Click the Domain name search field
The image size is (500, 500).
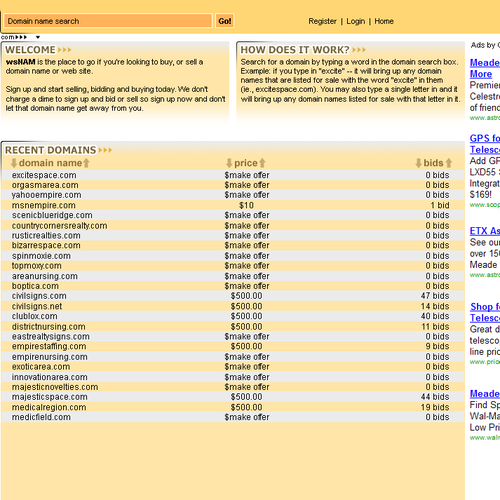pyautogui.click(x=108, y=21)
